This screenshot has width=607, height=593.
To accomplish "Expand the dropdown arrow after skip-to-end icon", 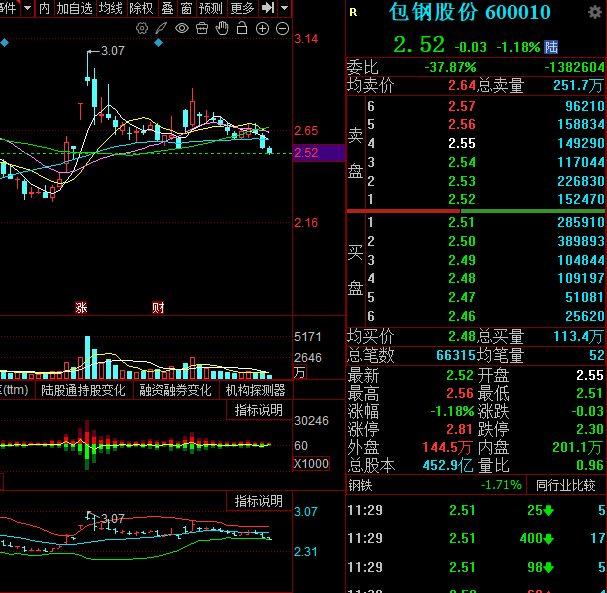I will (x=285, y=8).
